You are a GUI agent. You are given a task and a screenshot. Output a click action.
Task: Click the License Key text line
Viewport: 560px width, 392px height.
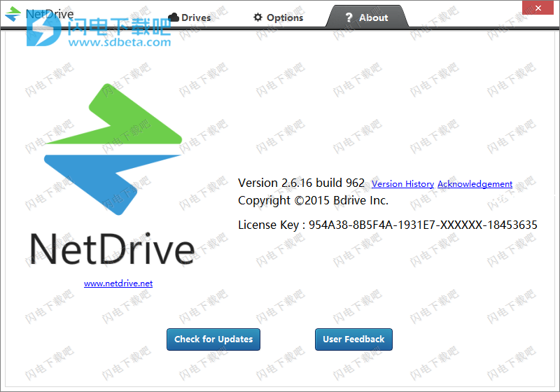coord(388,225)
